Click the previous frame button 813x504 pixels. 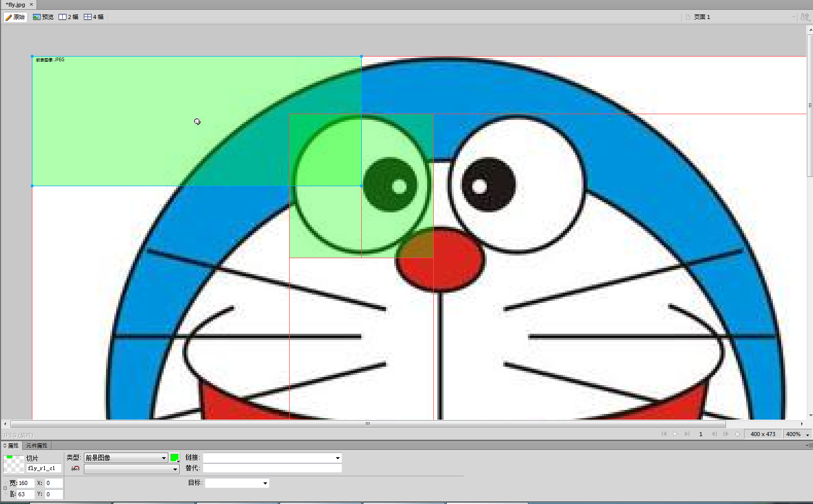pos(714,434)
